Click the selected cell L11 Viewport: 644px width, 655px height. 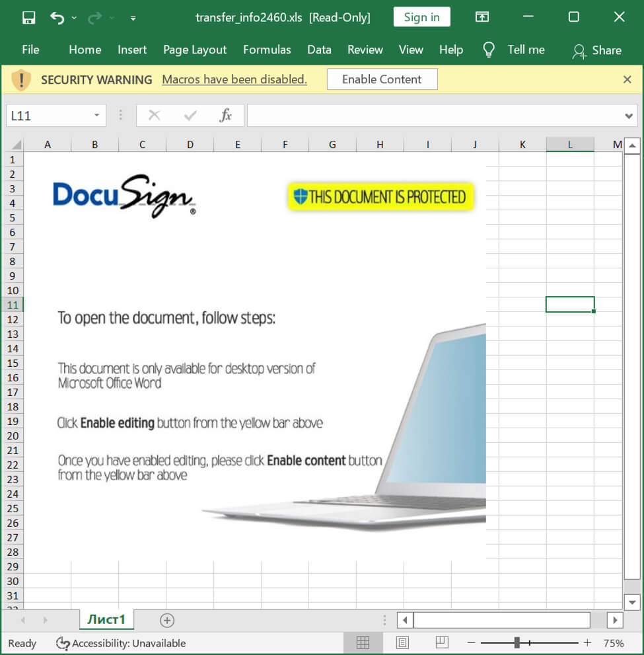click(570, 305)
